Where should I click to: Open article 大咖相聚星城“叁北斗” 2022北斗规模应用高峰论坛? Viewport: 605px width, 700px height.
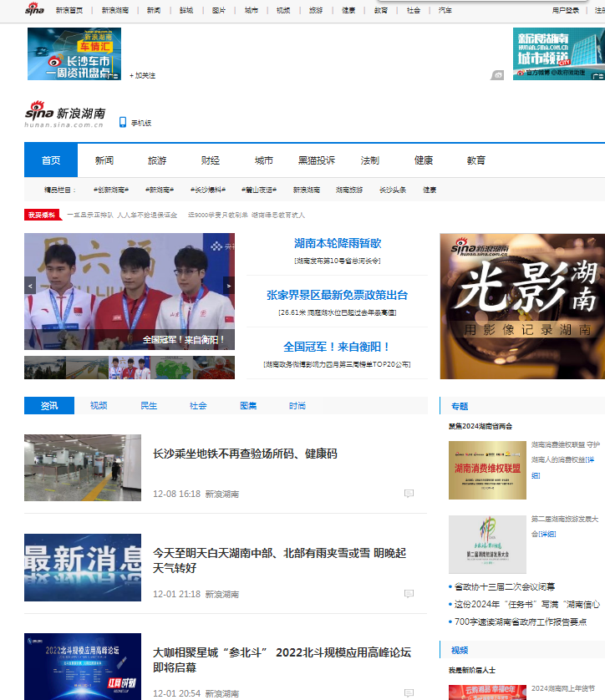pyautogui.click(x=282, y=660)
